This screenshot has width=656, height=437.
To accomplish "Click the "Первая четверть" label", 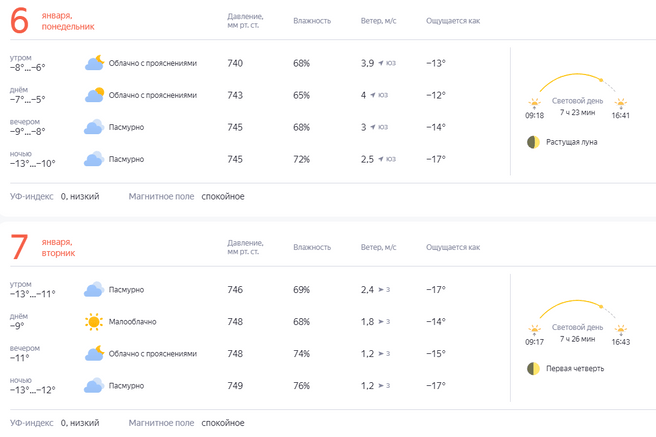I will tap(575, 369).
